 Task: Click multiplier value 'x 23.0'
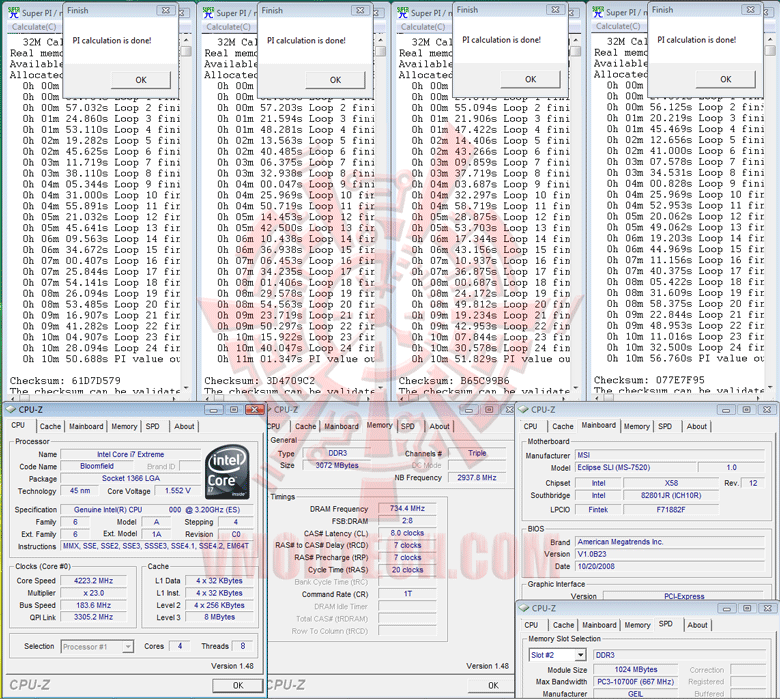[x=94, y=593]
